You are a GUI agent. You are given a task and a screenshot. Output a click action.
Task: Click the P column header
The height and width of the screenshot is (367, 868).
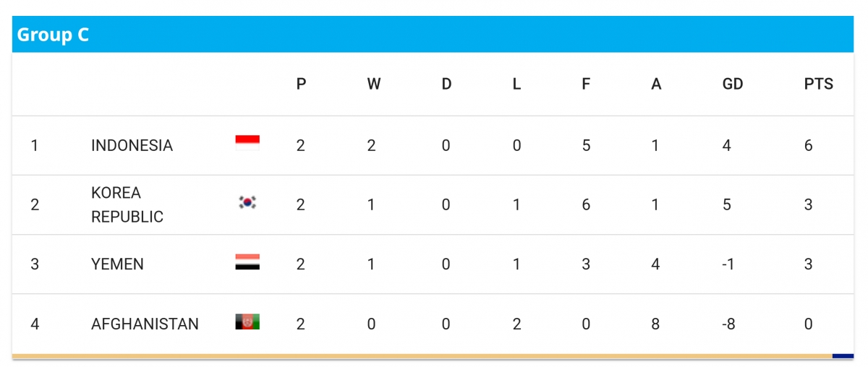pos(301,85)
